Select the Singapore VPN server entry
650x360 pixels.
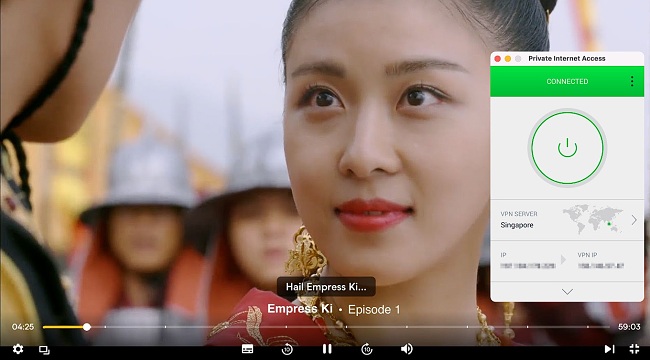click(567, 220)
